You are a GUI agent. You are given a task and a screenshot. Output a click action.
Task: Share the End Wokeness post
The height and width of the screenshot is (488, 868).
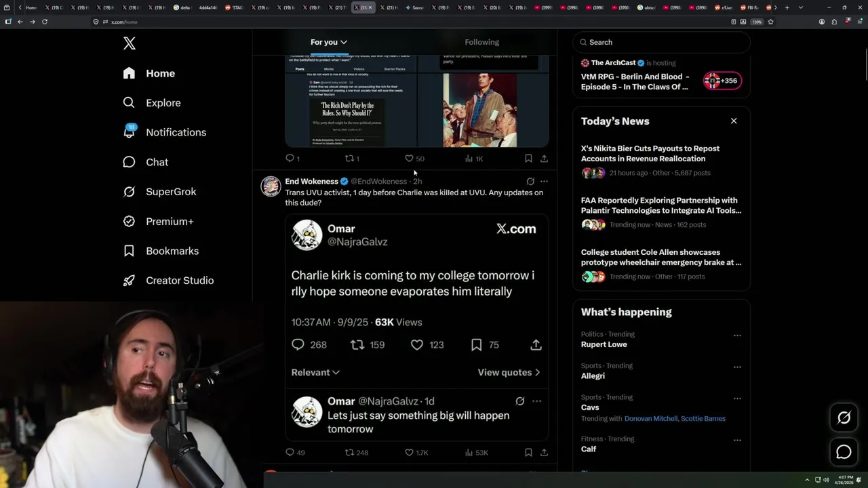tap(544, 453)
